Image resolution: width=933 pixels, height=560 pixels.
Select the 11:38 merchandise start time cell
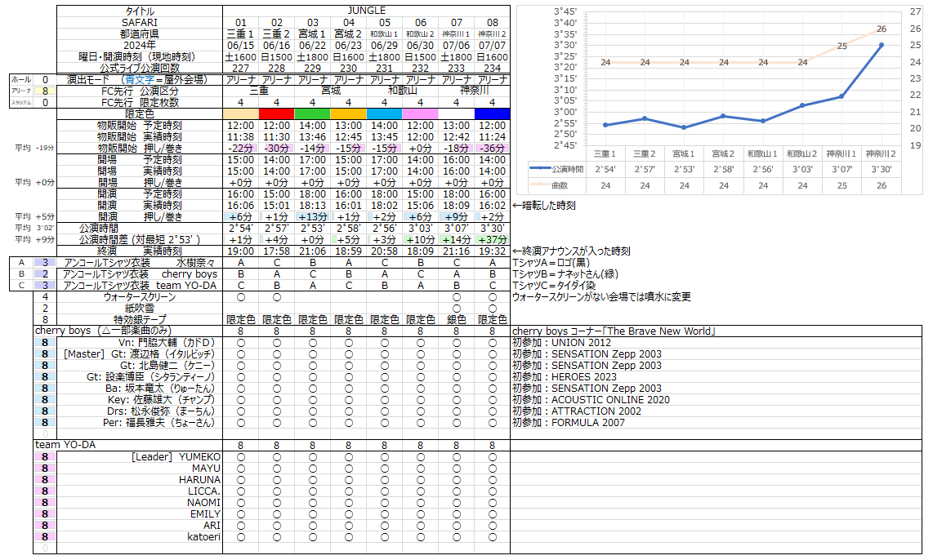[241, 136]
